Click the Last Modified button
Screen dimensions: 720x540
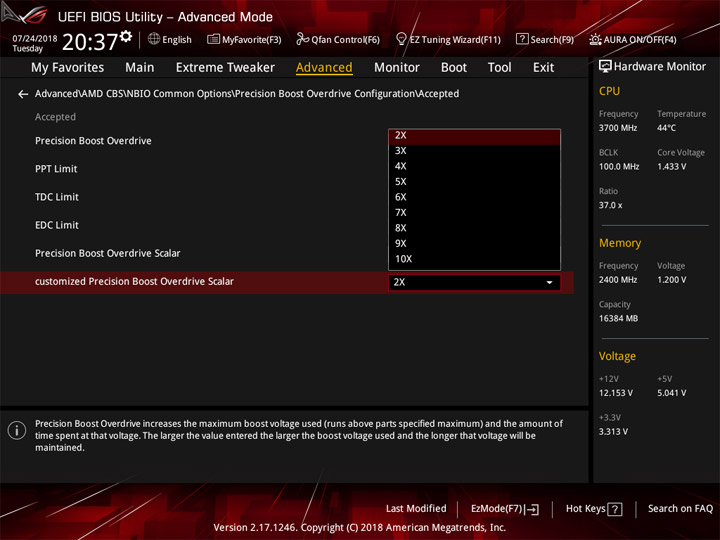coord(416,509)
